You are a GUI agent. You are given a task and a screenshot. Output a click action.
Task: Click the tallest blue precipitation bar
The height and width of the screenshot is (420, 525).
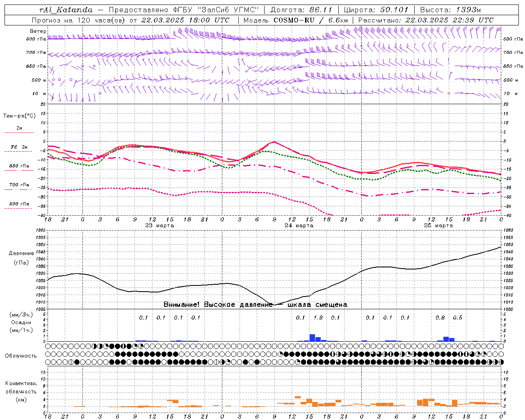tap(312, 338)
